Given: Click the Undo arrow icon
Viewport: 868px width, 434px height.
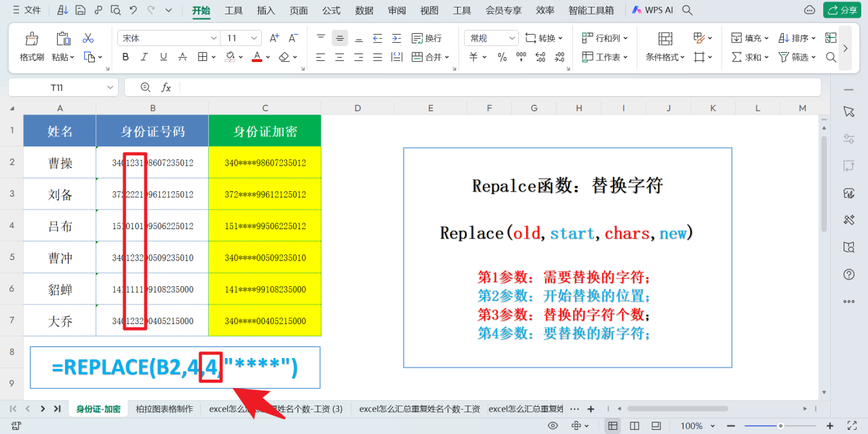Looking at the screenshot, I should tap(133, 10).
